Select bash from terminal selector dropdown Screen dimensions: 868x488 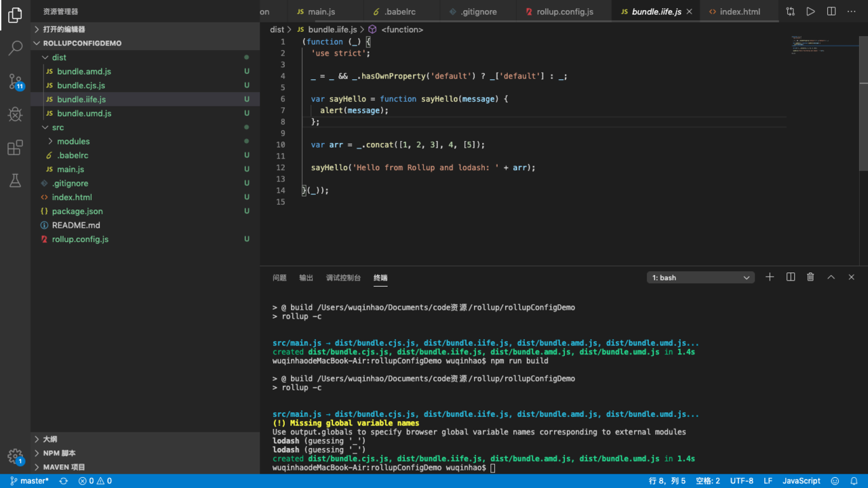[701, 278]
